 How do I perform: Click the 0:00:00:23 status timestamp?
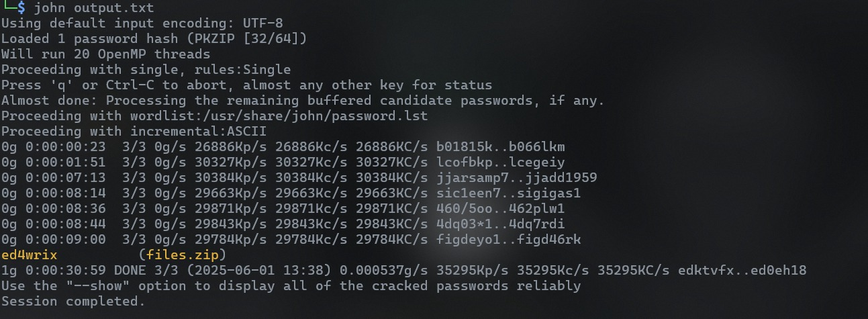(56, 147)
